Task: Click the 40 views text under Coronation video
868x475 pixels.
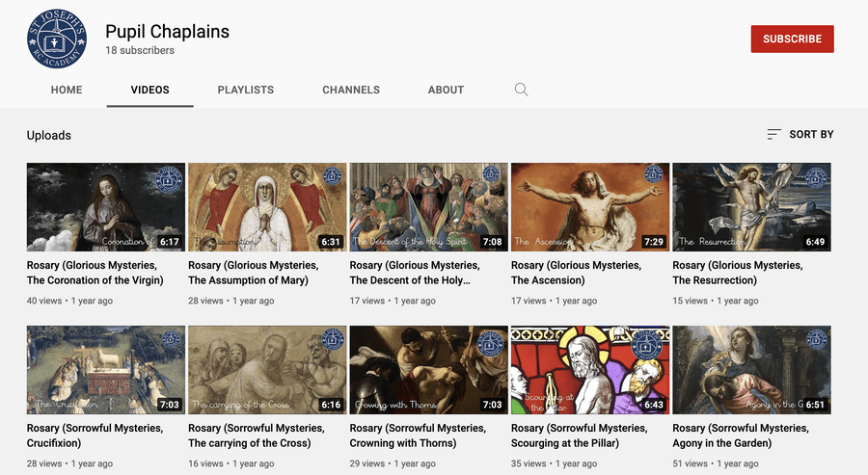Action: tap(44, 301)
